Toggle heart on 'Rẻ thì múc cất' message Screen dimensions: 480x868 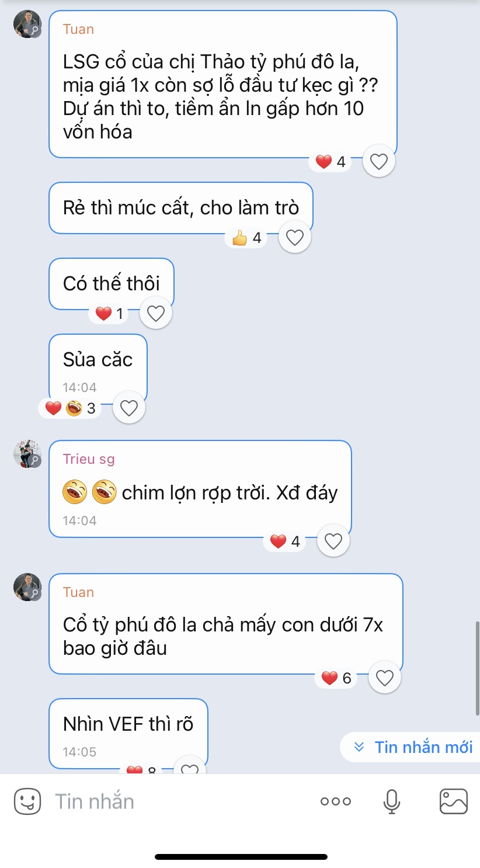(295, 238)
